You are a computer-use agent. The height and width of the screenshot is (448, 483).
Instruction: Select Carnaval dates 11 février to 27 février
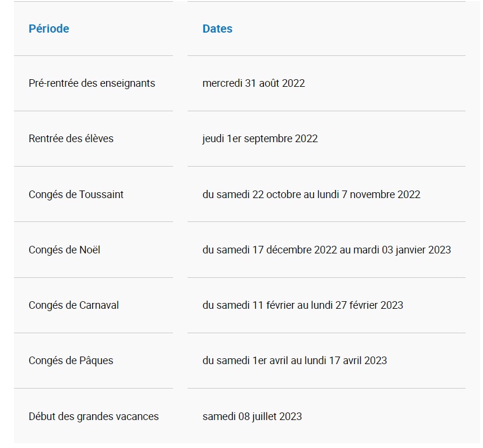pyautogui.click(x=302, y=305)
